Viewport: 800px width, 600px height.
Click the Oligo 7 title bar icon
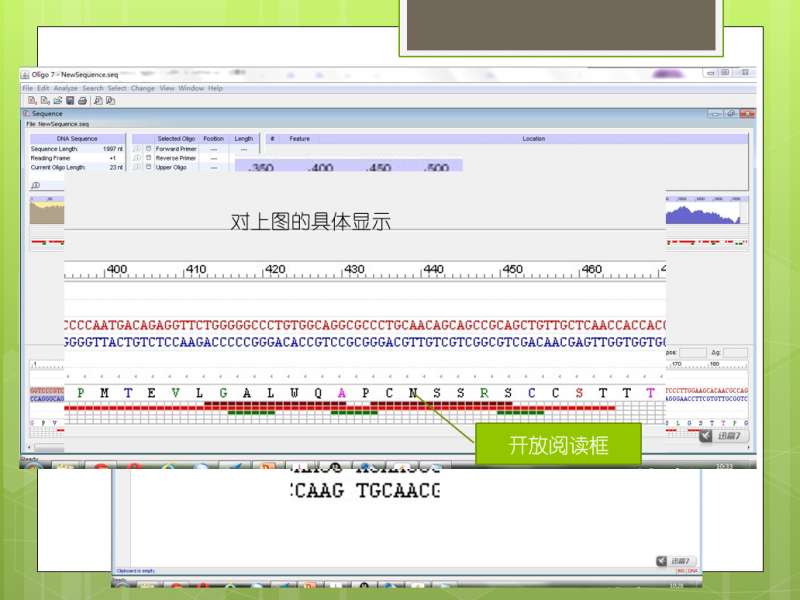(24, 74)
